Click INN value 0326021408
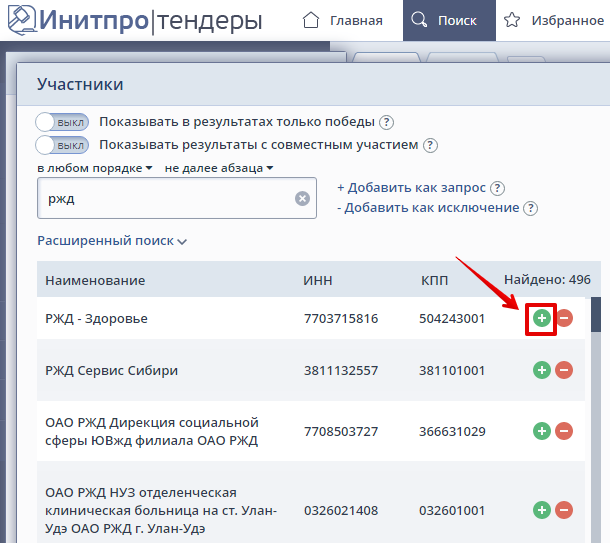Viewport: 610px width, 543px height. [341, 510]
